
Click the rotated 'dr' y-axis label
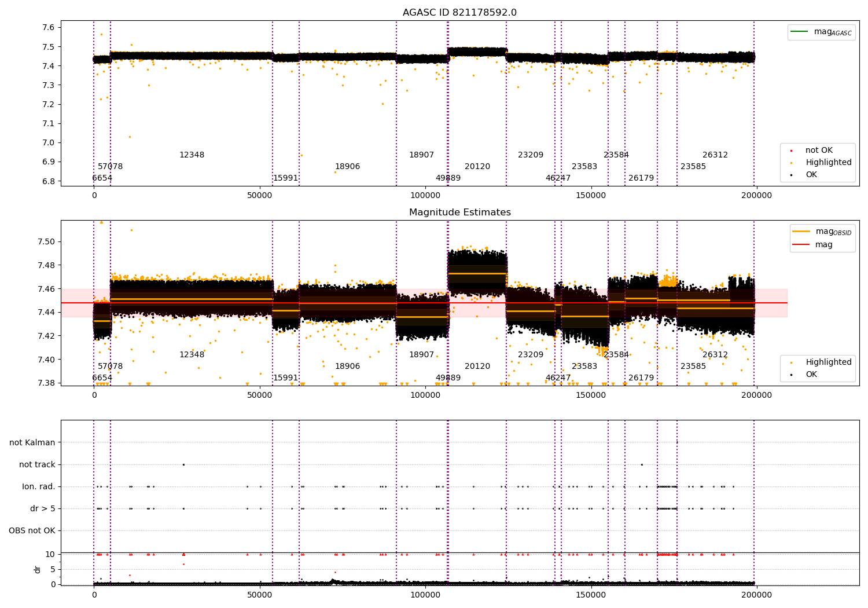click(38, 569)
